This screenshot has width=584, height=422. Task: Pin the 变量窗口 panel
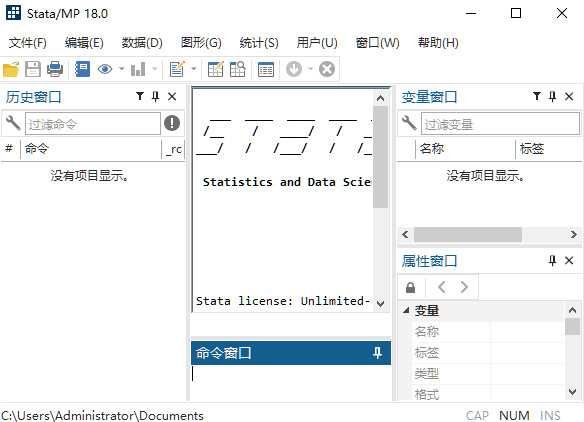pos(552,96)
